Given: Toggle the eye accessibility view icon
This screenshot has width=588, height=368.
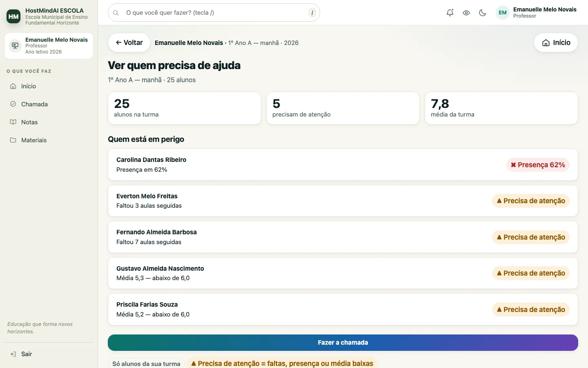Looking at the screenshot, I should point(466,13).
